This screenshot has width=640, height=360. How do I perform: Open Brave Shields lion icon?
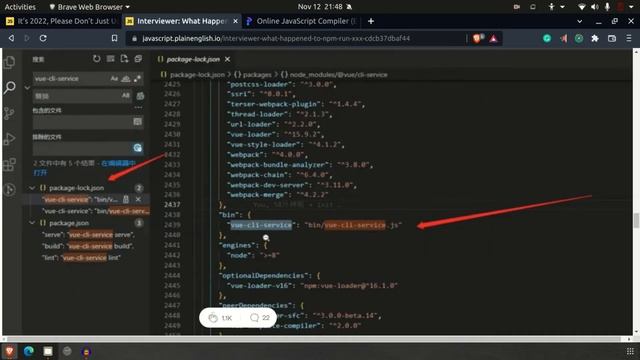tap(477, 38)
